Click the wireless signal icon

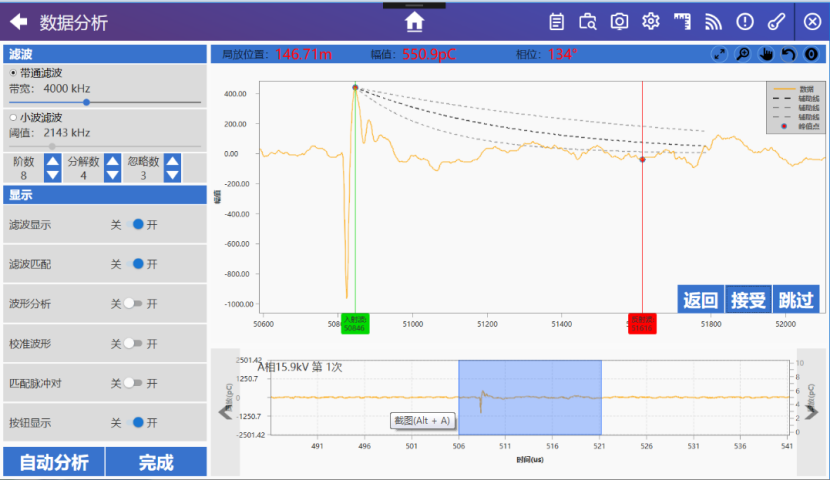[713, 22]
